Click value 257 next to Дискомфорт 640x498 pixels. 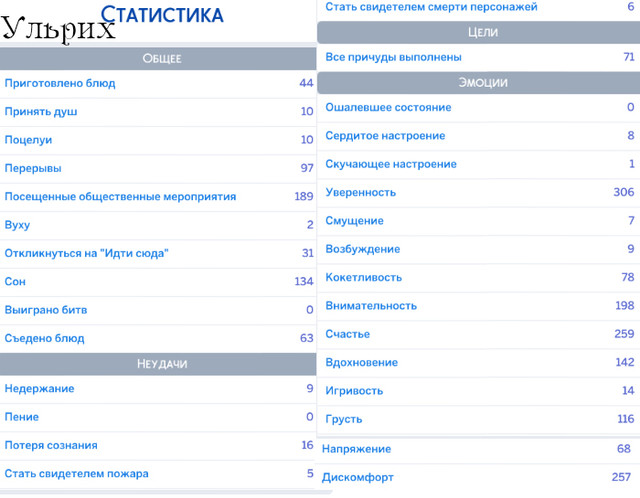pyautogui.click(x=622, y=477)
